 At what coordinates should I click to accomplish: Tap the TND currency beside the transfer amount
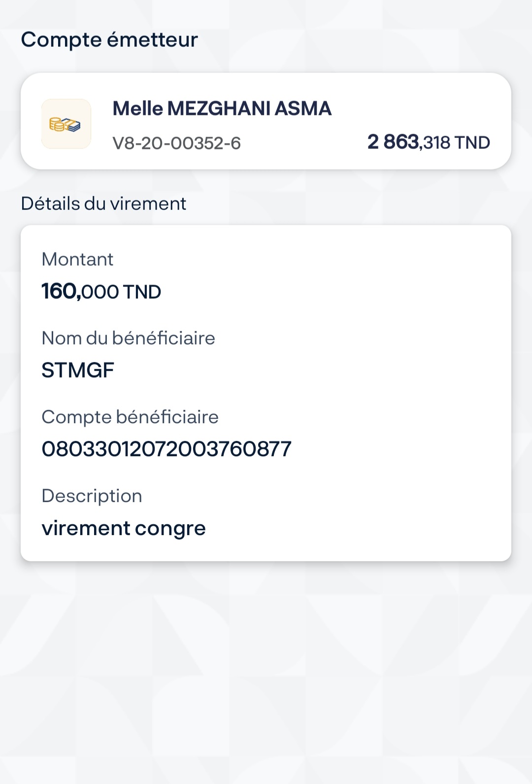[x=142, y=292]
